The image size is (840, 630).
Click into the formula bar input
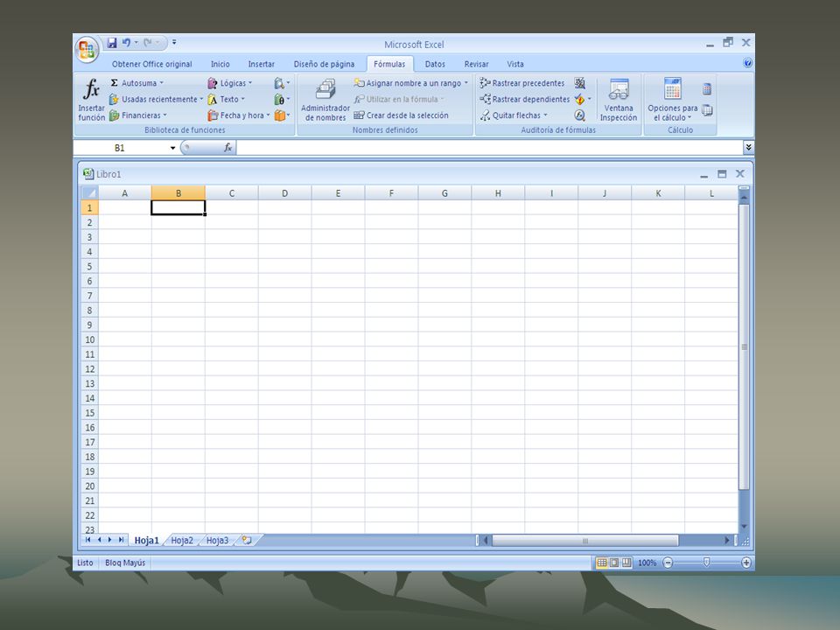tap(489, 147)
